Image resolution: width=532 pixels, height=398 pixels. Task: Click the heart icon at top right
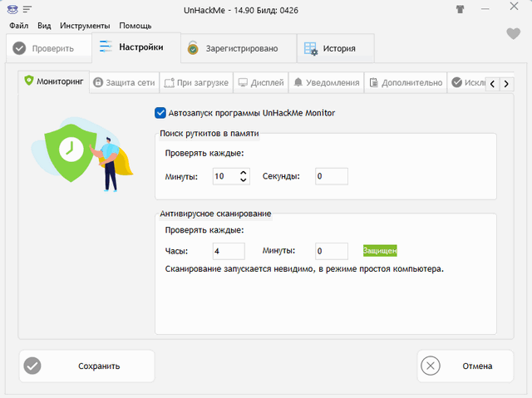tap(513, 34)
